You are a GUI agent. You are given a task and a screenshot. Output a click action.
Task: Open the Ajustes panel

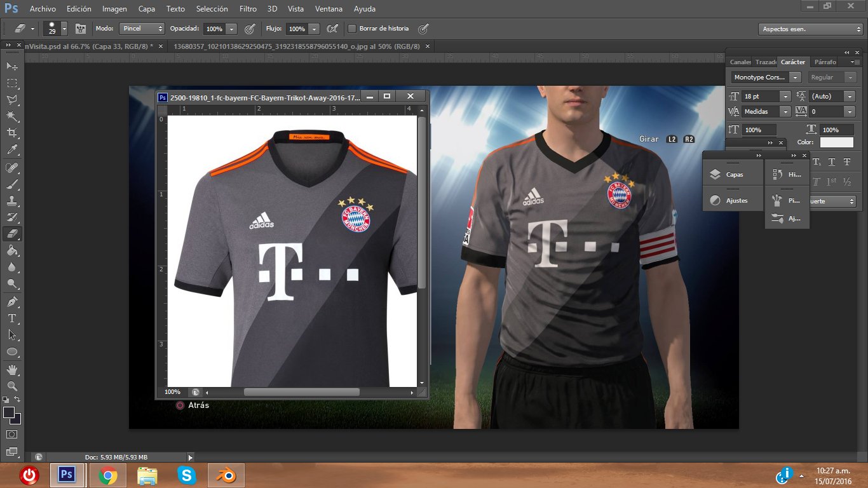[733, 200]
